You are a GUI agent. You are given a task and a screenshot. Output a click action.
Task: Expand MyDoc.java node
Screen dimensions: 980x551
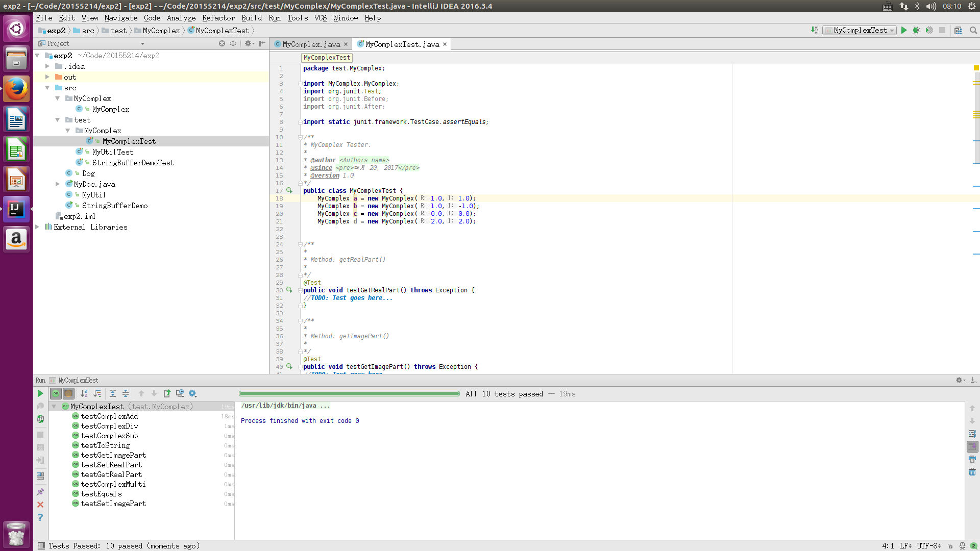[58, 184]
